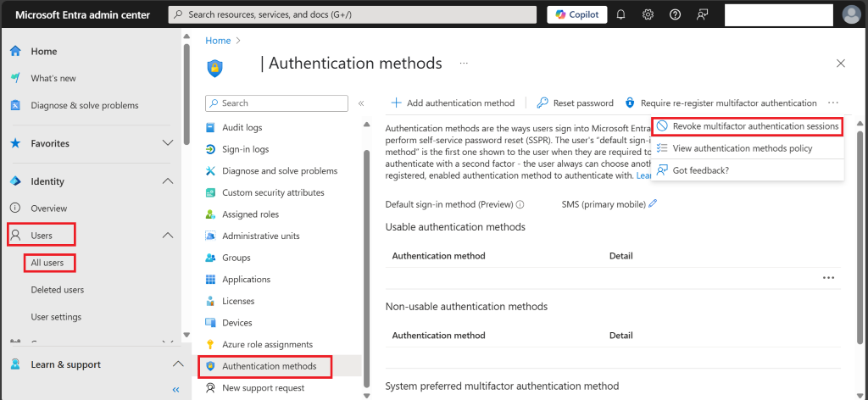This screenshot has height=400, width=868.
Task: Click Require re-register multifactor authentication
Action: (721, 103)
